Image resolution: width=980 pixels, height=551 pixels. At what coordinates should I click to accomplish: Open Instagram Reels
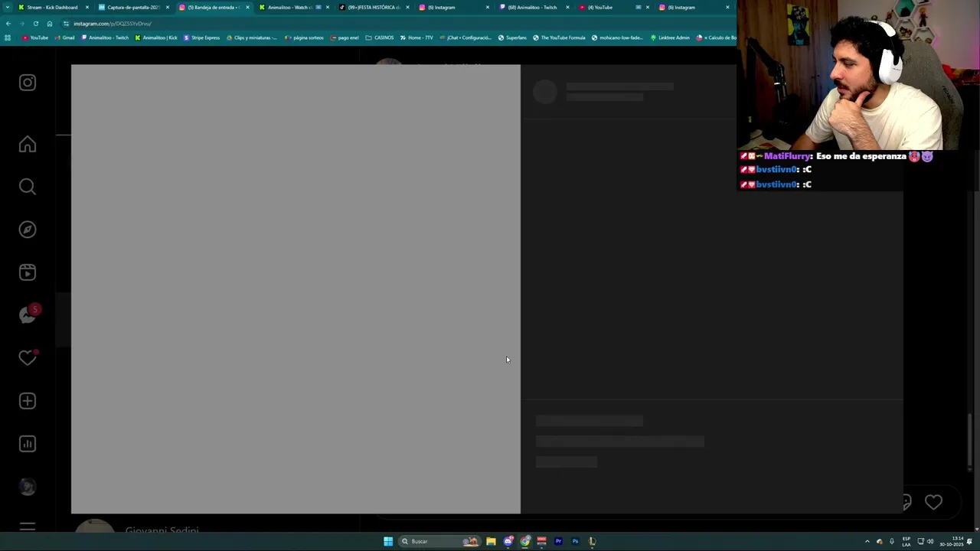click(28, 272)
